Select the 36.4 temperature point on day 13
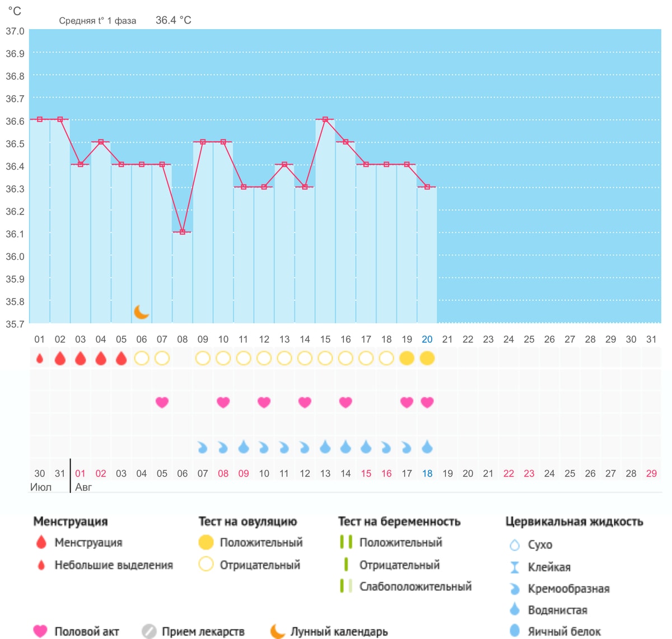 click(x=284, y=165)
